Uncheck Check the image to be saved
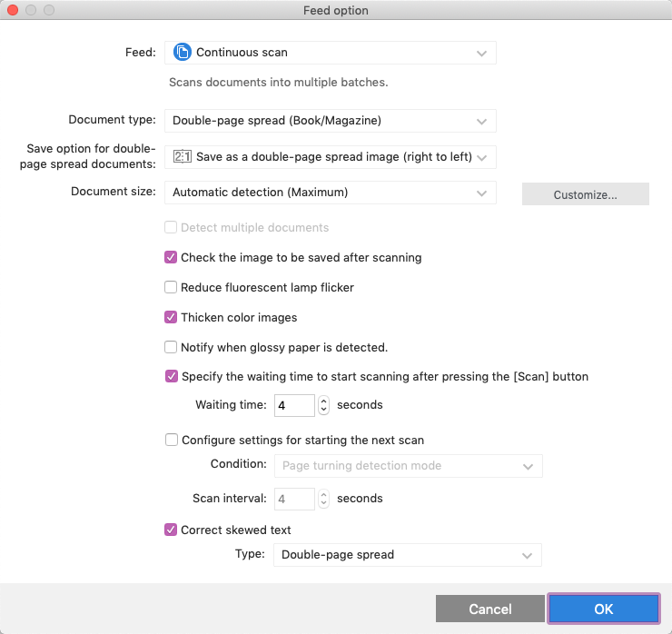This screenshot has height=634, width=672. 171,257
